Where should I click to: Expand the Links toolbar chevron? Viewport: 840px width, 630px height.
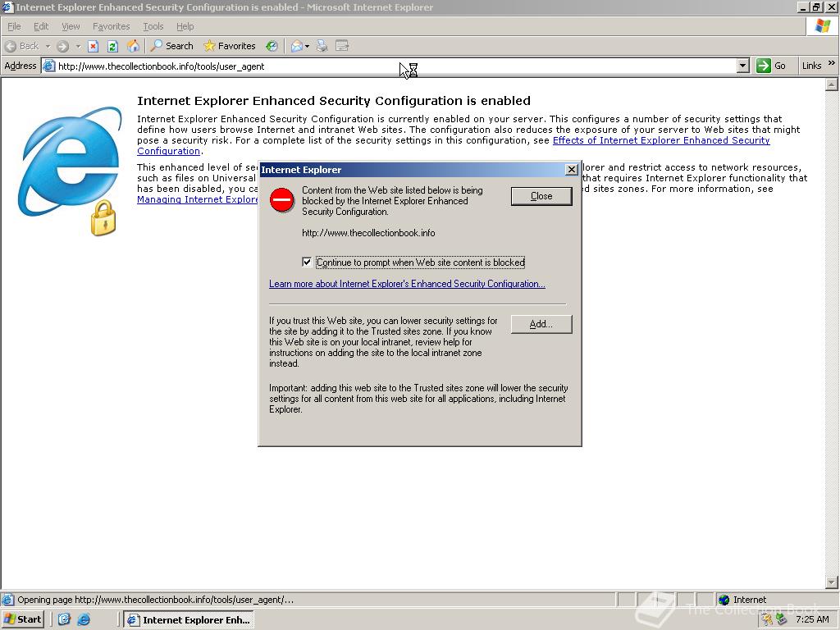click(832, 63)
